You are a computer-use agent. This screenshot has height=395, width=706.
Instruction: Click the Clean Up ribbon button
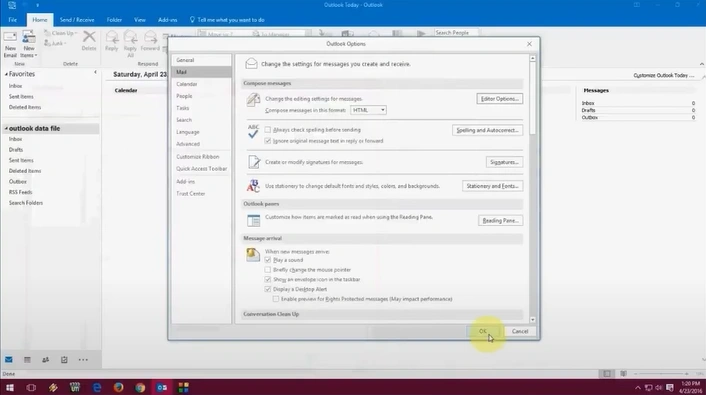click(61, 33)
